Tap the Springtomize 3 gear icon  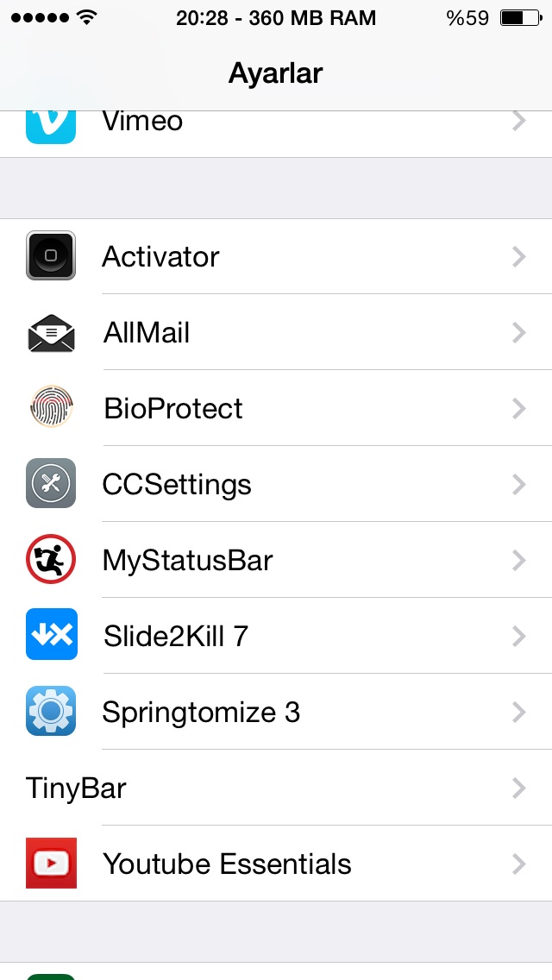(x=51, y=711)
